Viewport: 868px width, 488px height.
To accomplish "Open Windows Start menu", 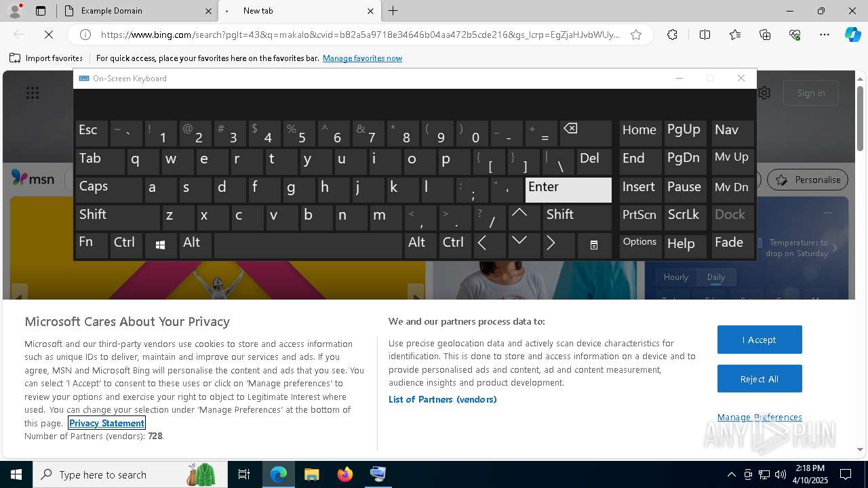I will point(16,474).
